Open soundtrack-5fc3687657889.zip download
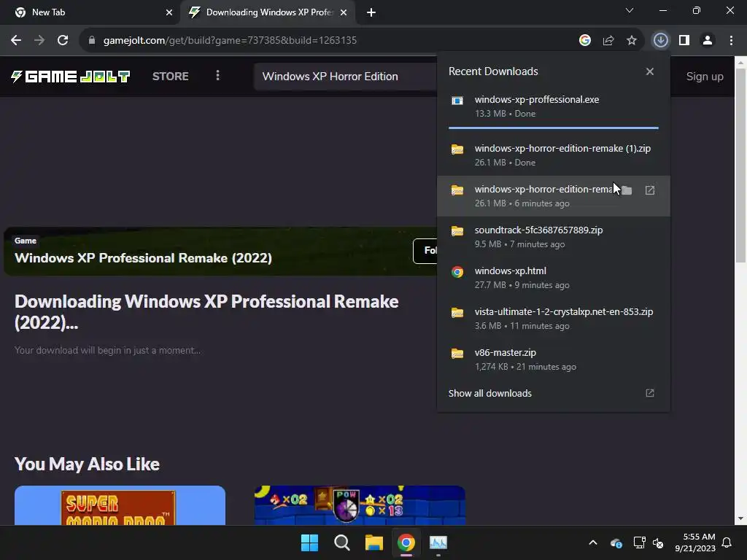The image size is (747, 560). (554, 237)
